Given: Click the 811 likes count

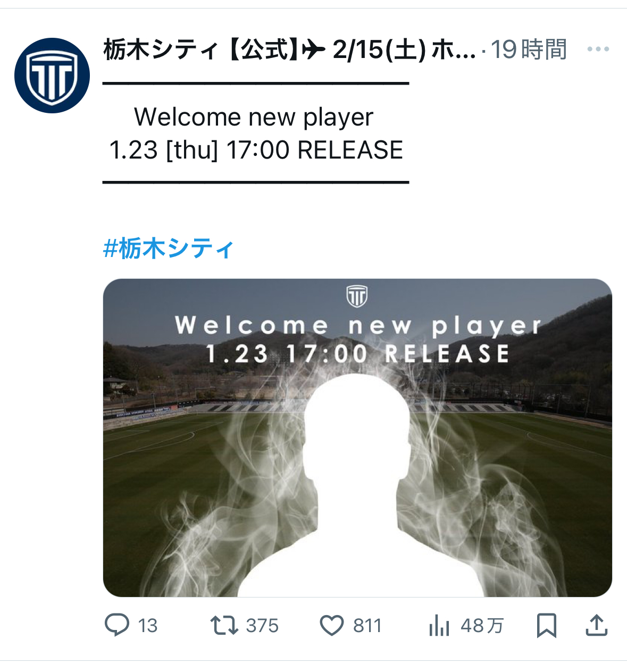Looking at the screenshot, I should coord(367,626).
